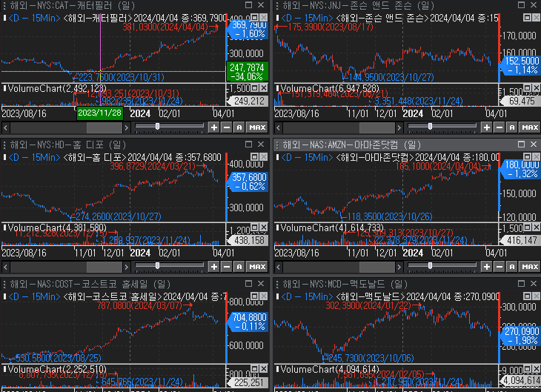Click the green 2023/11/28 date marker in CAT chart

[x=100, y=113]
